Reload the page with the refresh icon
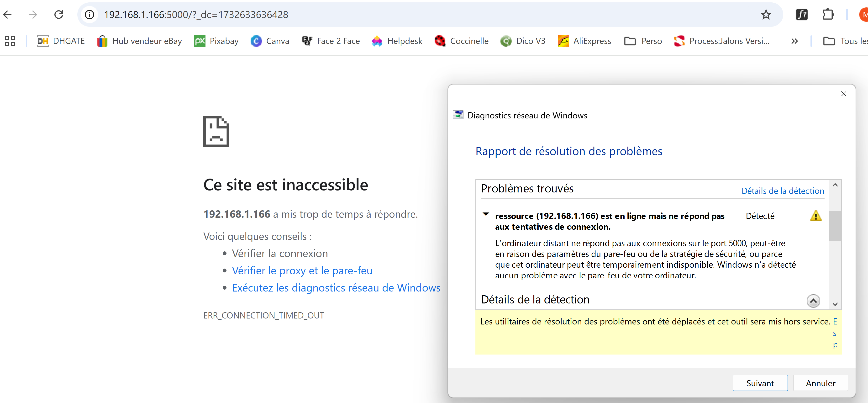 tap(59, 15)
